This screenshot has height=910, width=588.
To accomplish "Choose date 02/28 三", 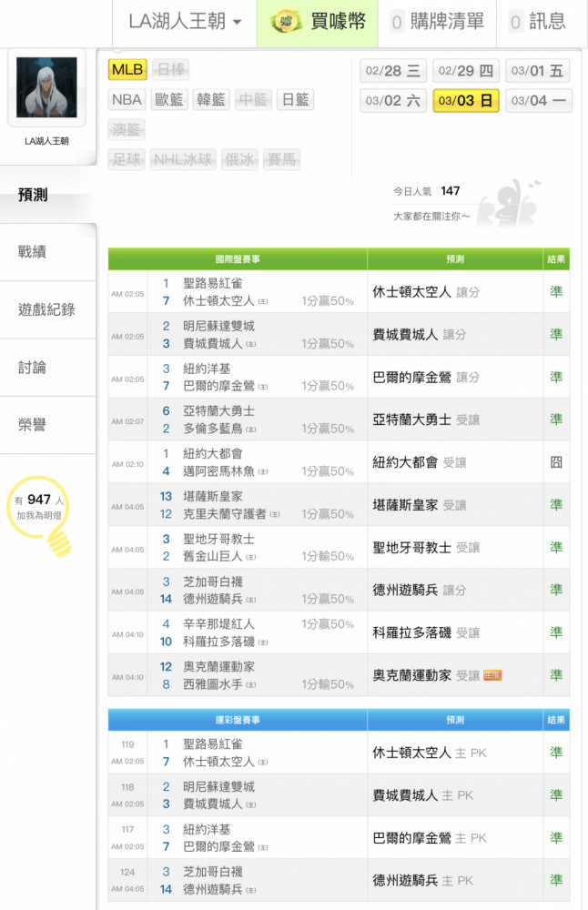I will (393, 71).
